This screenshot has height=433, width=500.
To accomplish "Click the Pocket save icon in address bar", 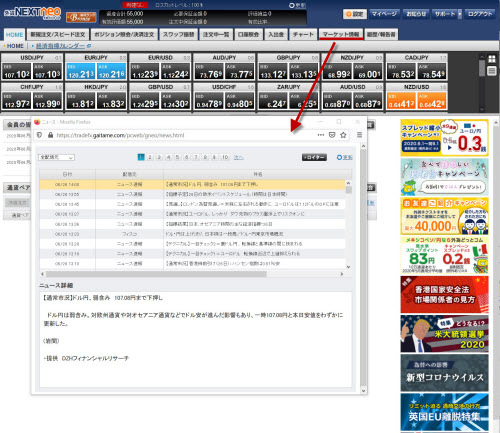I will [x=332, y=135].
